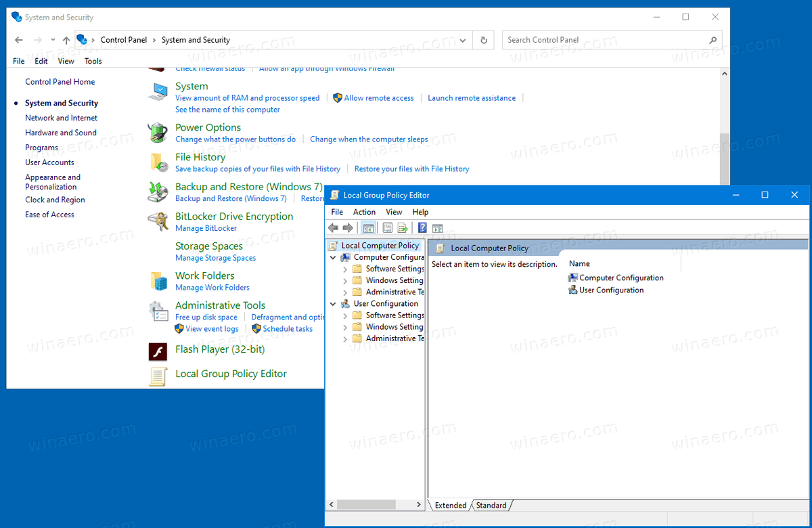This screenshot has height=528, width=812.
Task: Open the Help menu in Policy Editor
Action: point(420,212)
